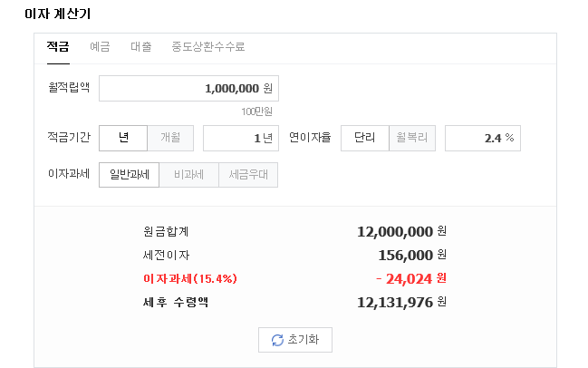Click the 원금합계 value 12,000,000

395,231
